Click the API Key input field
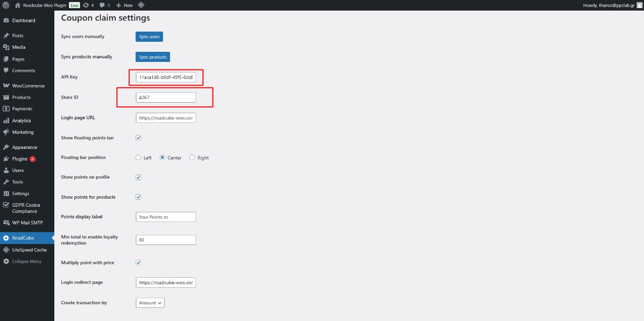The height and width of the screenshot is (321, 644). (166, 77)
